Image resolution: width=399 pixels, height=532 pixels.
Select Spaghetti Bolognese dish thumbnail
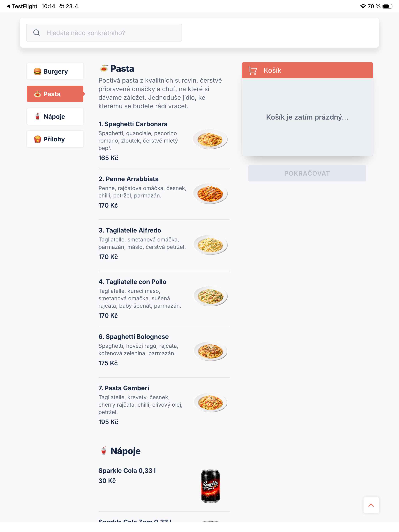click(x=210, y=351)
